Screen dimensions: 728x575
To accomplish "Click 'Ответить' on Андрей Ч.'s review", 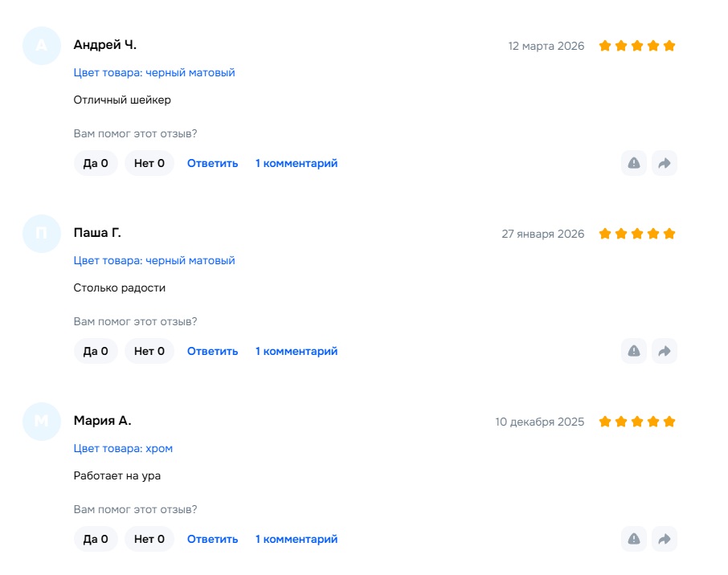I will (x=213, y=163).
